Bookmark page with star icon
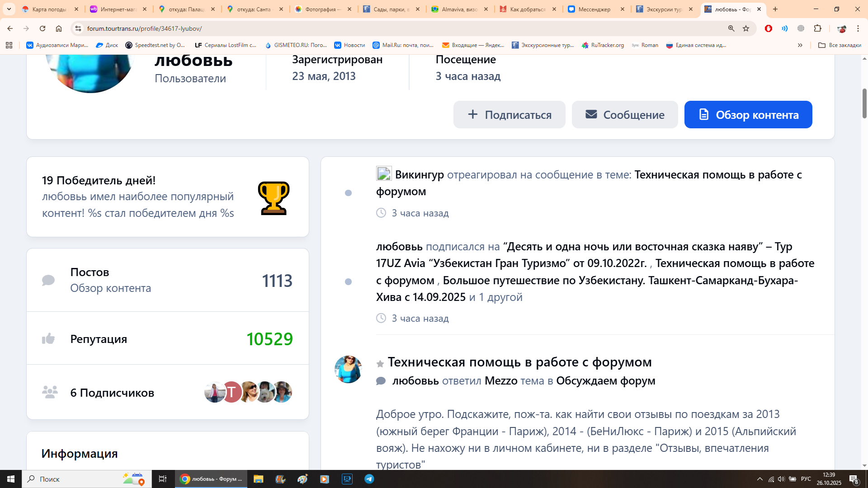Image resolution: width=868 pixels, height=488 pixels. [x=746, y=28]
